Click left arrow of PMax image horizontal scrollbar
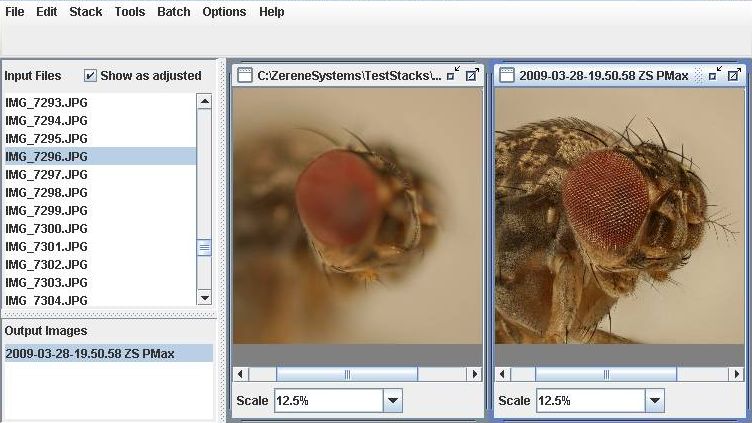The height and width of the screenshot is (423, 752). click(x=503, y=374)
